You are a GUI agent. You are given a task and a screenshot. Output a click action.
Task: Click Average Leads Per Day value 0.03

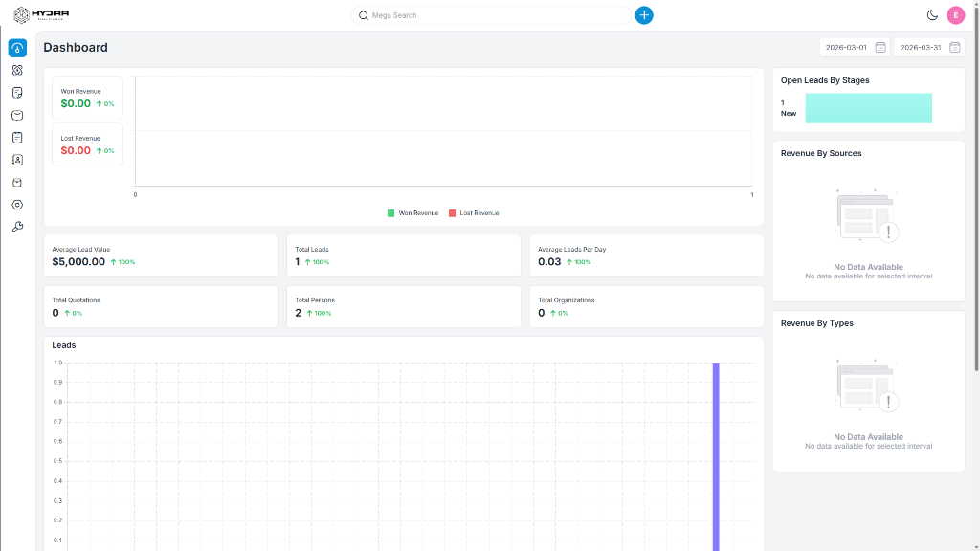tap(549, 262)
